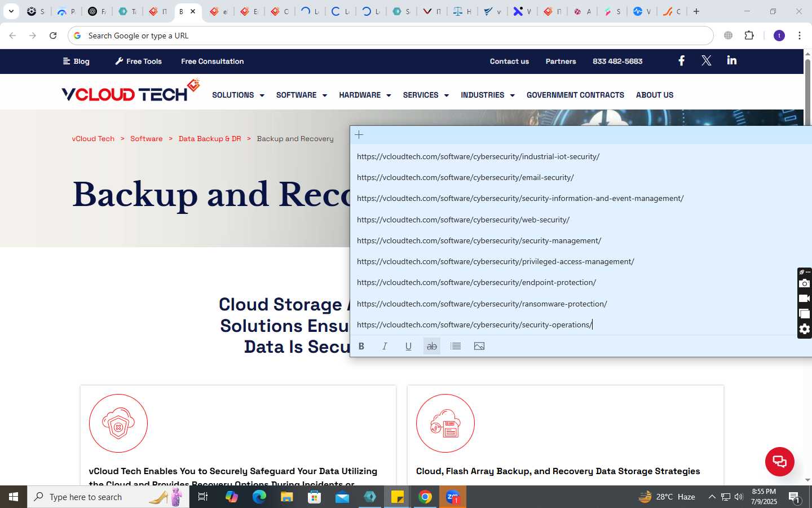Close the active browser tab
The height and width of the screenshot is (508, 812).
pyautogui.click(x=193, y=11)
